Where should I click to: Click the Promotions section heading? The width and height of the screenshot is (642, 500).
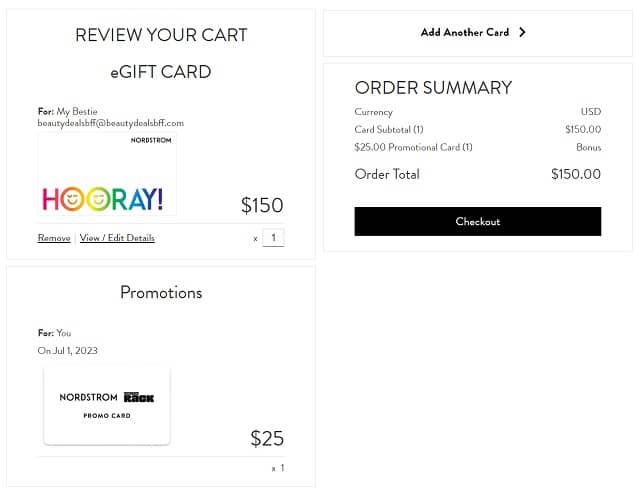[161, 293]
